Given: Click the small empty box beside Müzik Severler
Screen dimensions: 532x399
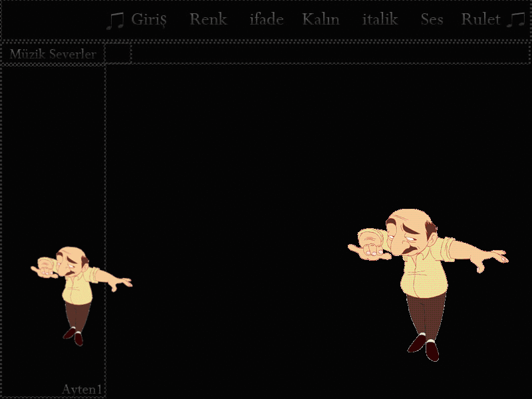Looking at the screenshot, I should point(118,54).
